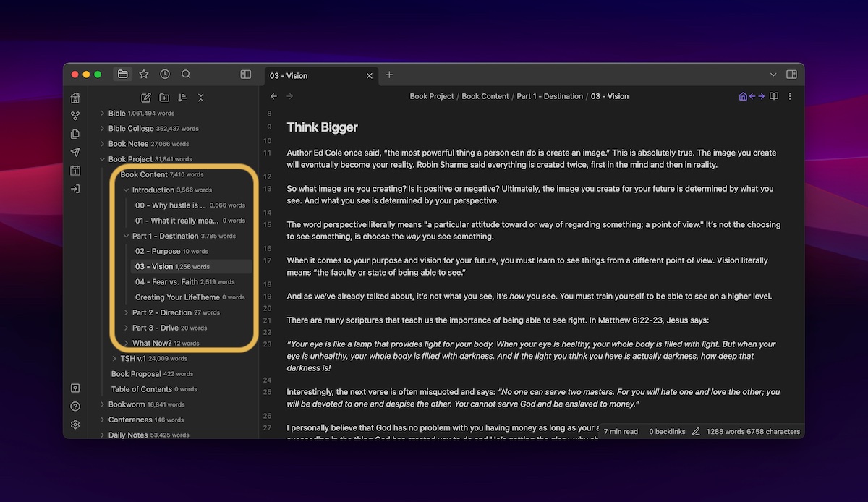
Task: Click the 0 backlinks status item
Action: click(667, 432)
